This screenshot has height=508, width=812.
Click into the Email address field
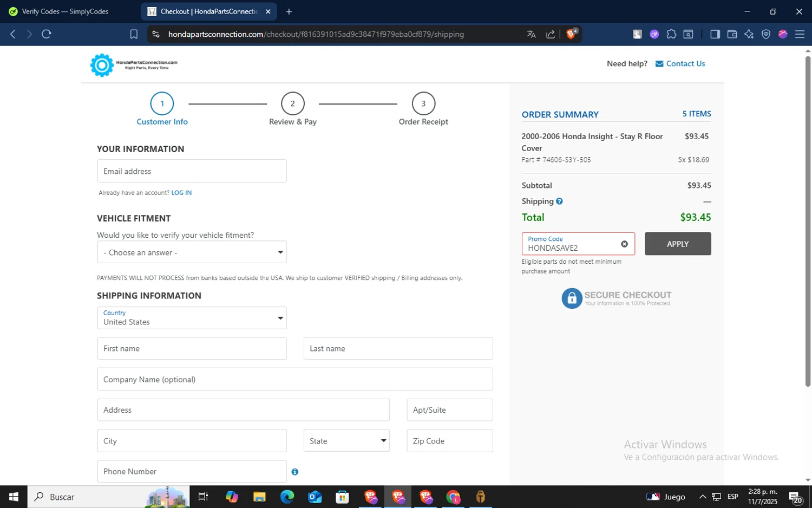(x=192, y=171)
